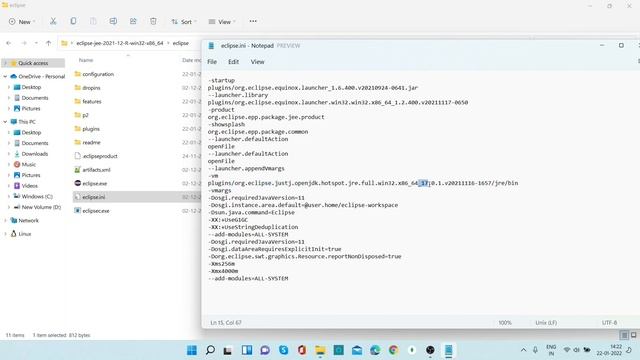Click the Rename icon in Explorer toolbar
The height and width of the screenshot is (360, 640).
click(x=113, y=21)
